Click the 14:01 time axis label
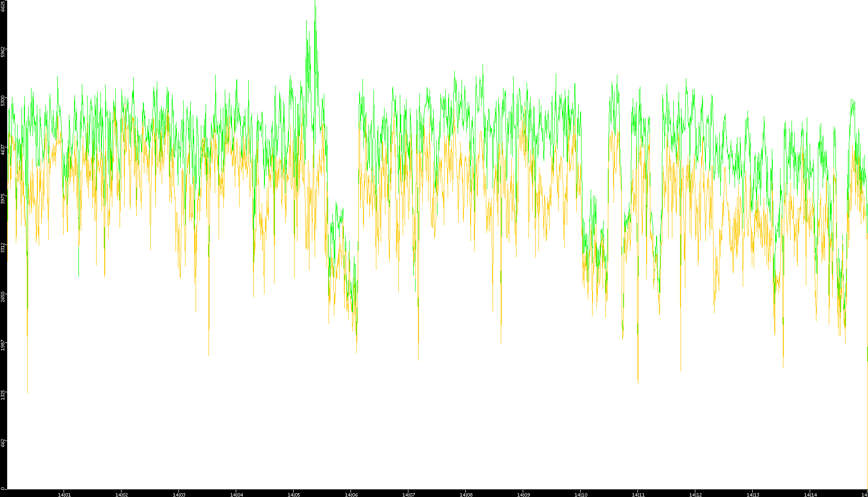 [64, 494]
